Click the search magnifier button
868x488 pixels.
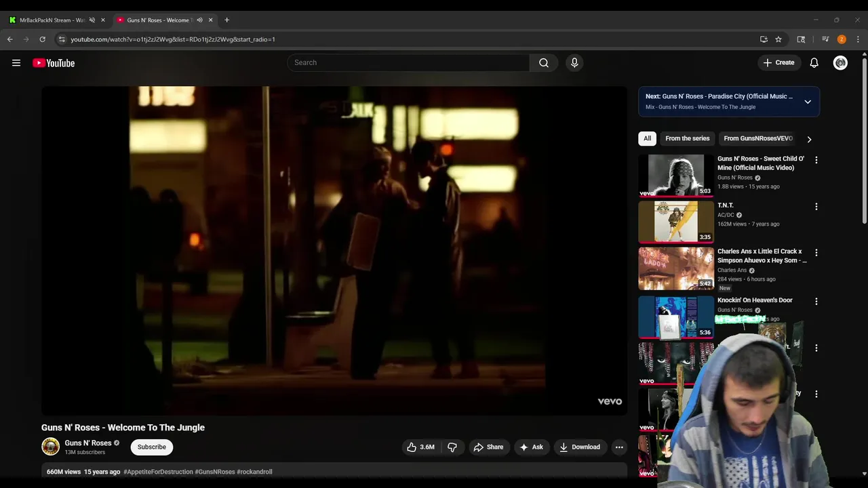click(544, 62)
